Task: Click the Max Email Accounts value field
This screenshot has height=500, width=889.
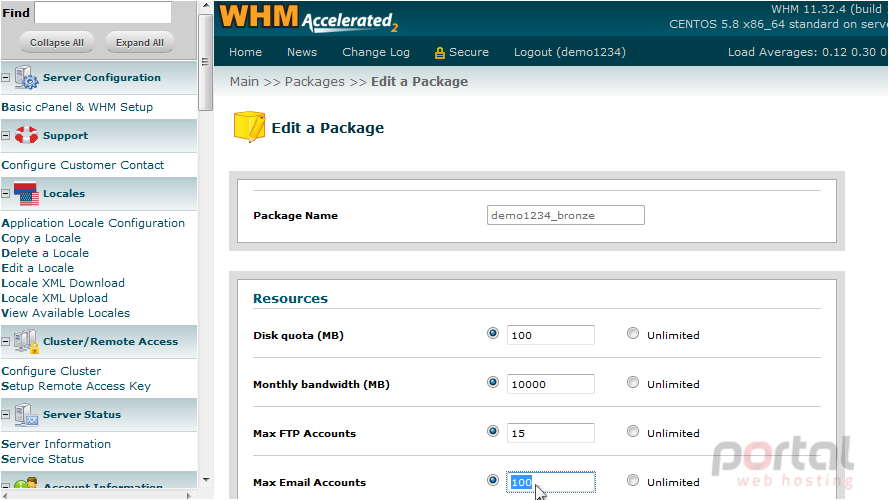Action: [x=551, y=482]
